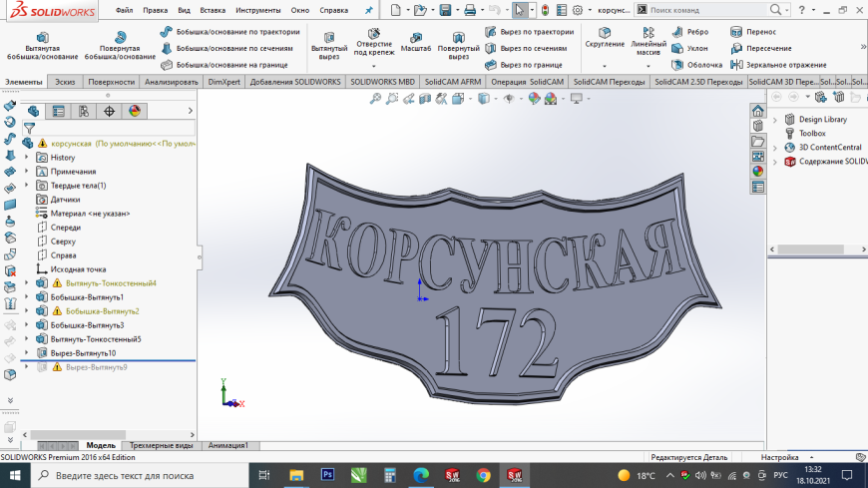Click Зеркальное отражение mirror tool
The image size is (868, 488).
tap(778, 65)
